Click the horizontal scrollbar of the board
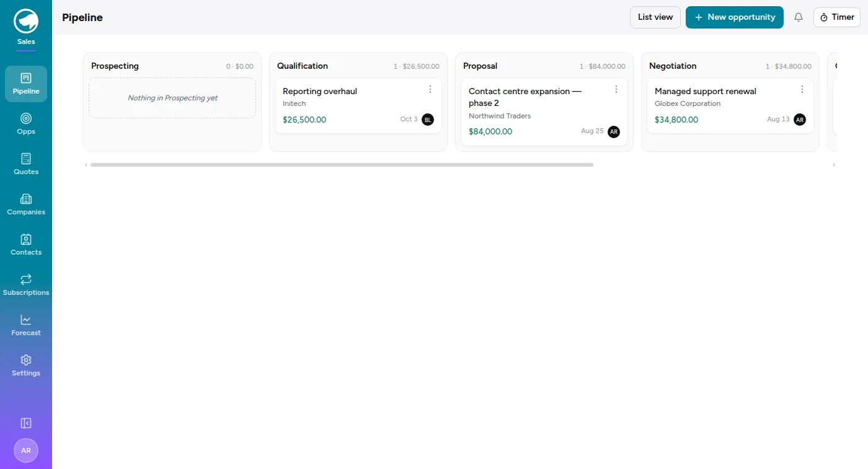Viewport: 868px width, 469px height. pos(342,165)
